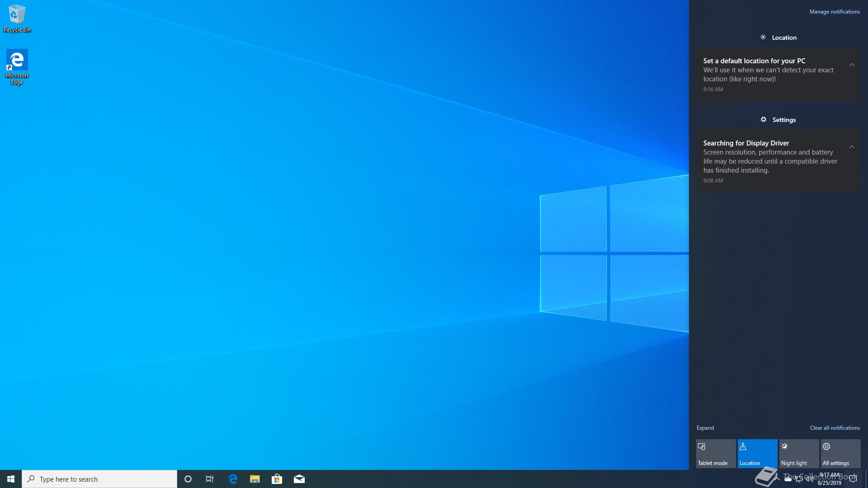Open the Set a default location notification
The width and height of the screenshot is (868, 488).
[778, 75]
